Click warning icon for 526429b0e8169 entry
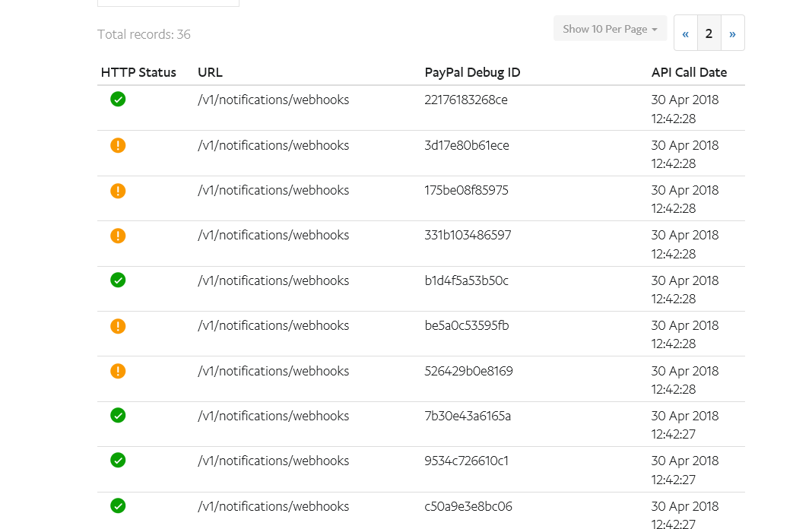The width and height of the screenshot is (812, 529). (118, 370)
